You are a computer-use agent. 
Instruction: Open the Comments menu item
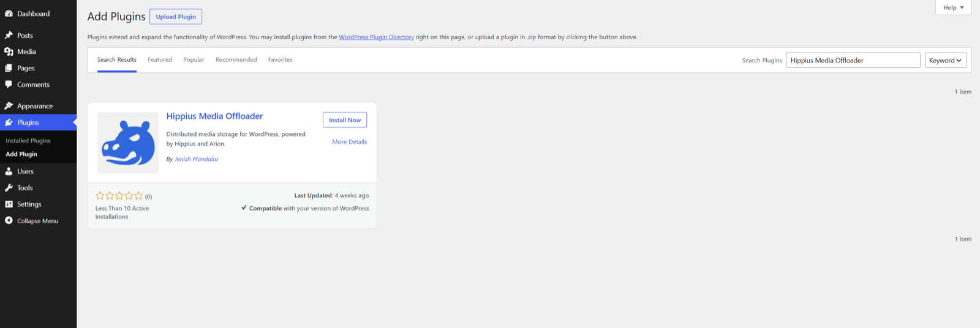click(38, 84)
